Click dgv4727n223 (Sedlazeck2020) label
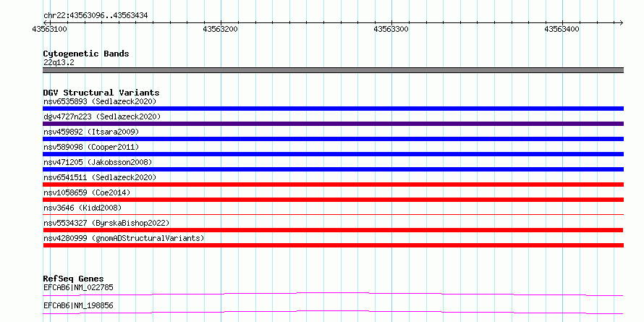644x322 pixels. 102,116
